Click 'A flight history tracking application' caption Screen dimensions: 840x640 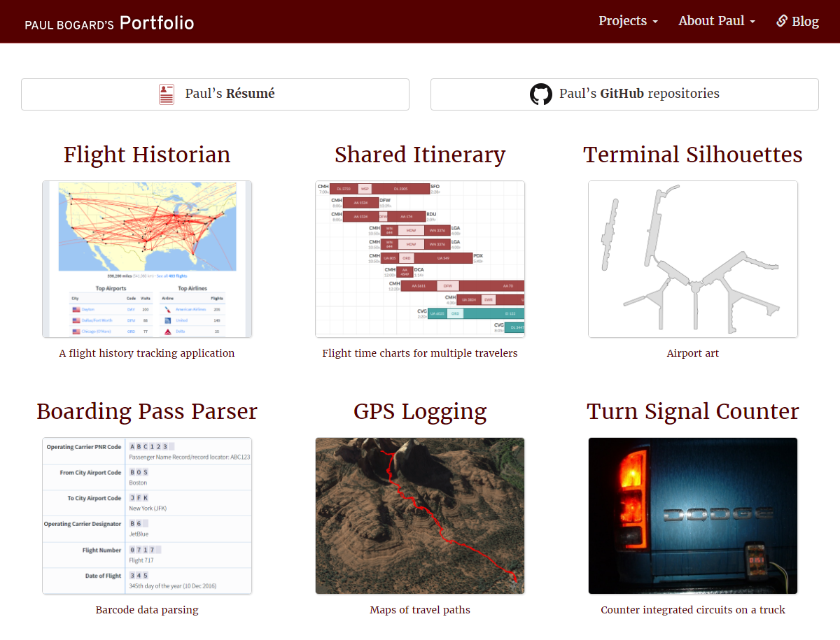[147, 353]
